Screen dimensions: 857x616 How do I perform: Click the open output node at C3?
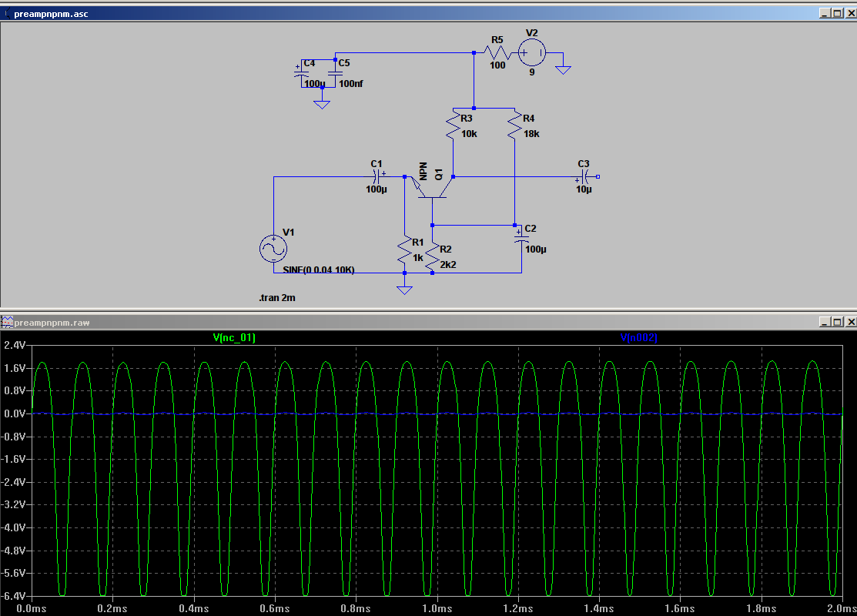(598, 176)
